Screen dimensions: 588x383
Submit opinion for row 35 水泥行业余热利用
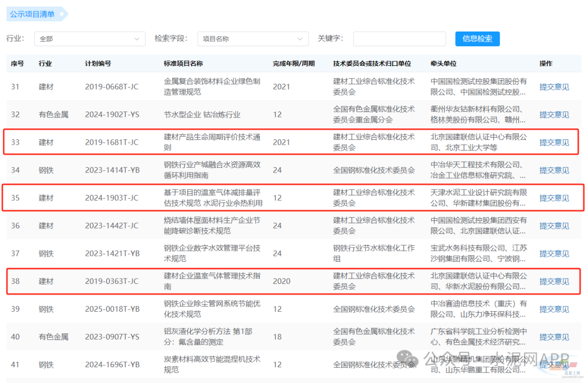pos(554,198)
